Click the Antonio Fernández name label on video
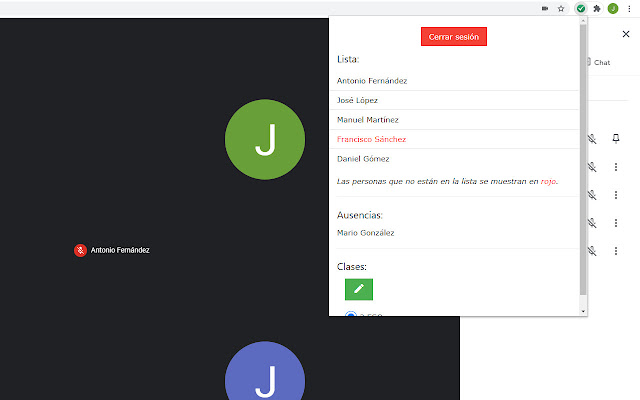This screenshot has height=400, width=640. pyautogui.click(x=120, y=250)
